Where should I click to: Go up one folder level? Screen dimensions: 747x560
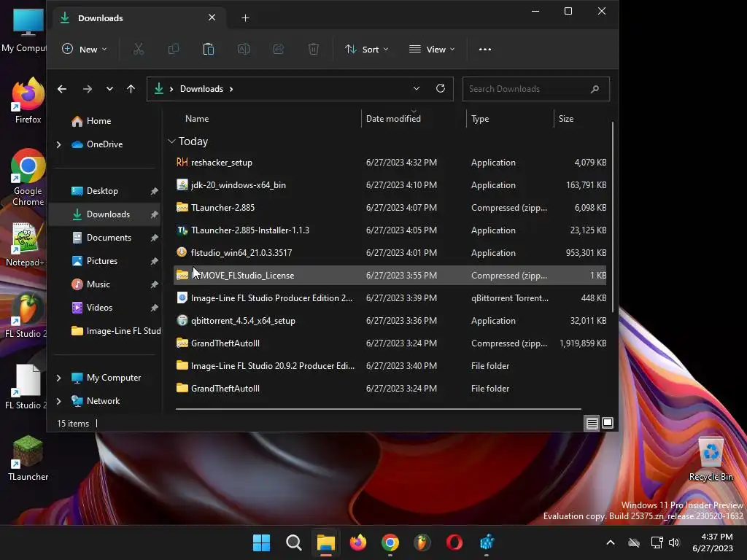pyautogui.click(x=131, y=89)
